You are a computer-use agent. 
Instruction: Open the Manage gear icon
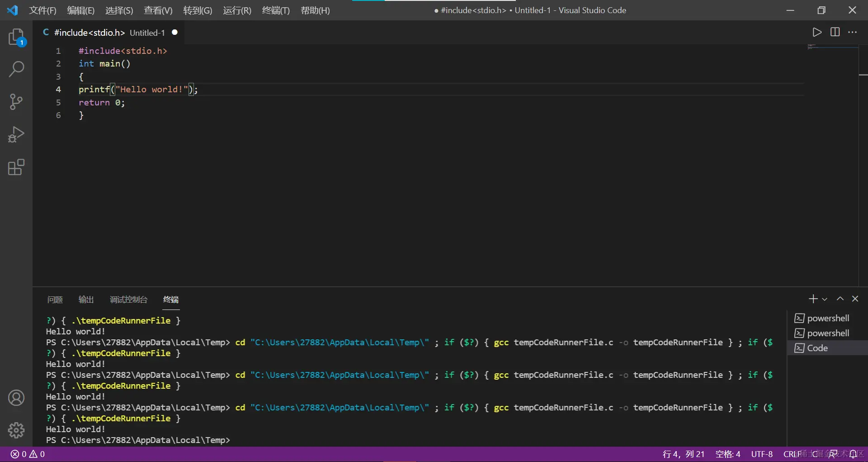(16, 430)
